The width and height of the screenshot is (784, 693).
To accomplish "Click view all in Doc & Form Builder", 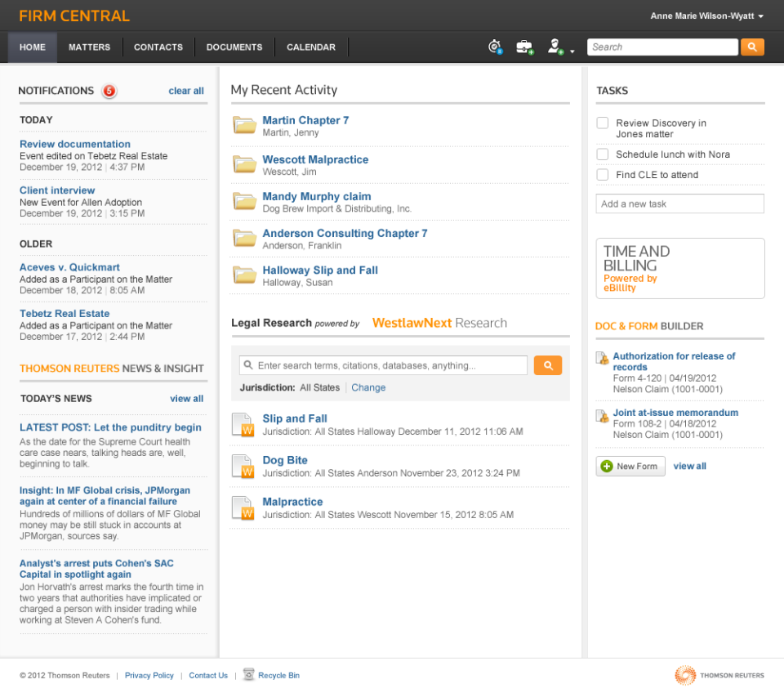I will (x=689, y=467).
